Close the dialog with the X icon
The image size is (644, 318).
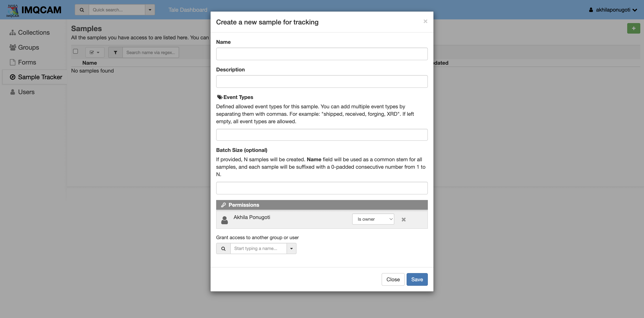coord(425,21)
